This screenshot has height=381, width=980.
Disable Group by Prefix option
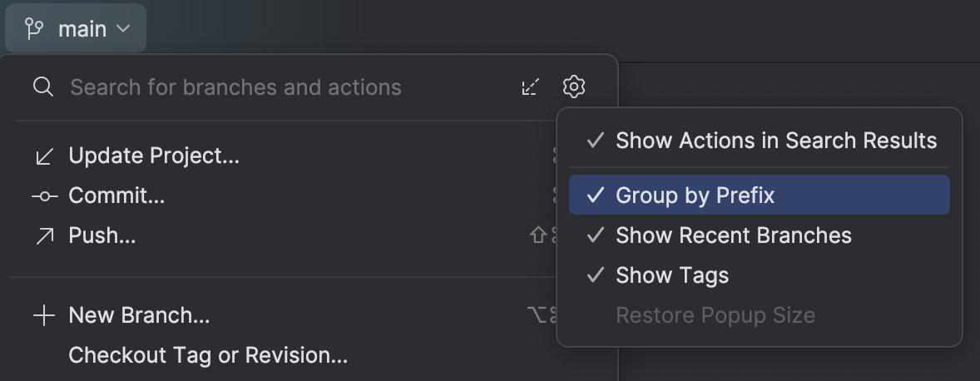point(760,195)
